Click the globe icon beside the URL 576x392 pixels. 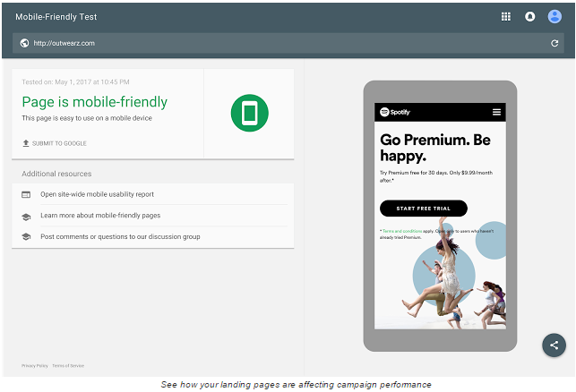[24, 43]
